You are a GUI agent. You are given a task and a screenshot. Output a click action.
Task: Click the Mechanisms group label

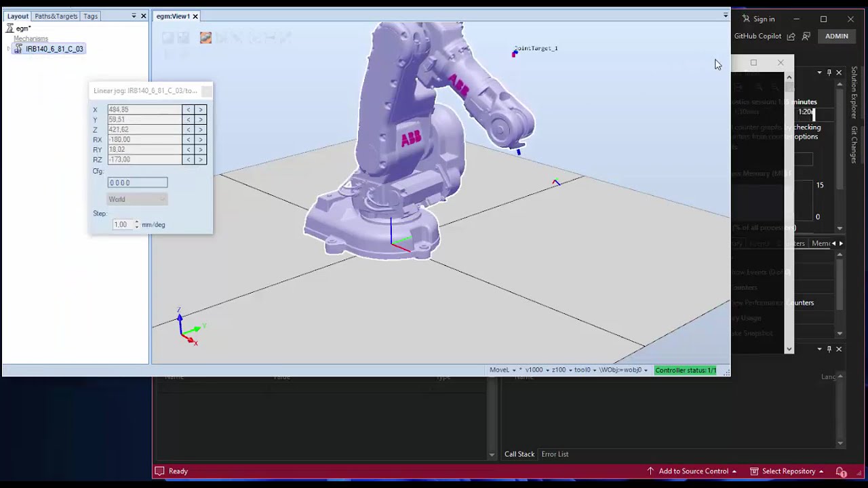31,39
